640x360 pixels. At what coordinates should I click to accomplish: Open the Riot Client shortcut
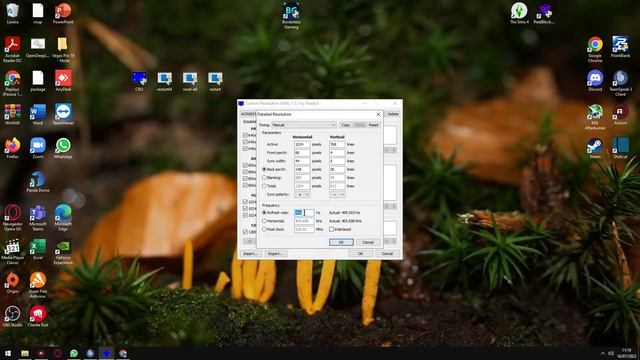point(38,316)
